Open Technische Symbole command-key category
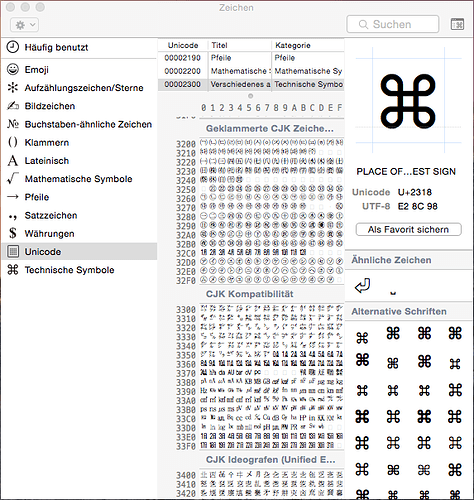Viewport: 474px width, 500px height. coord(79,270)
